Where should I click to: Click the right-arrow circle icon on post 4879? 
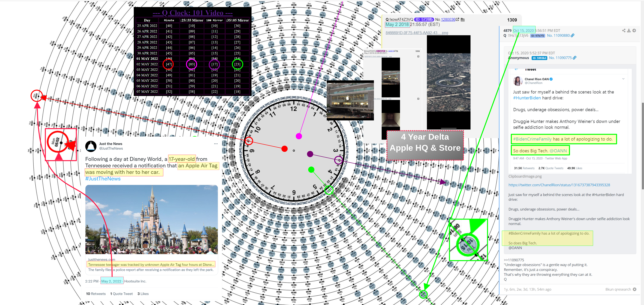point(634,30)
